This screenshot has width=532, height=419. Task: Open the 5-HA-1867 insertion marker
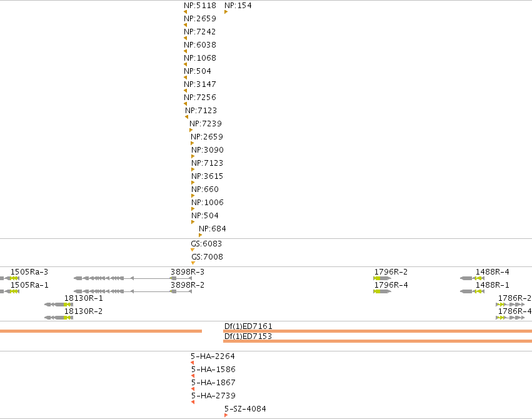pyautogui.click(x=193, y=389)
